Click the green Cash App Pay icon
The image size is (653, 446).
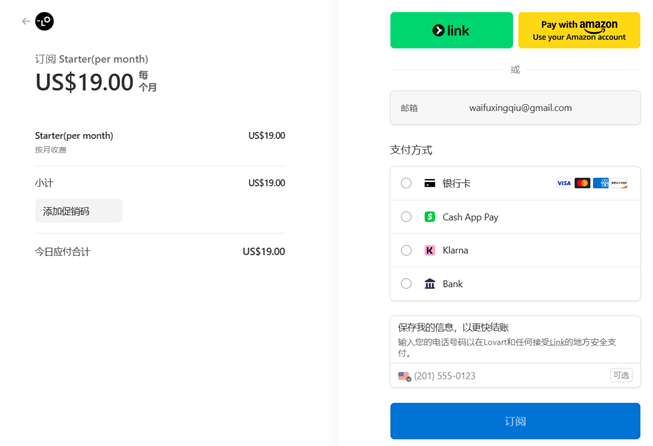point(430,217)
